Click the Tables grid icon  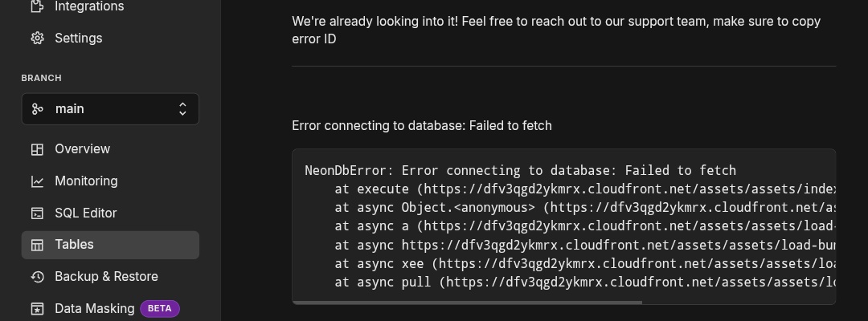coord(37,245)
